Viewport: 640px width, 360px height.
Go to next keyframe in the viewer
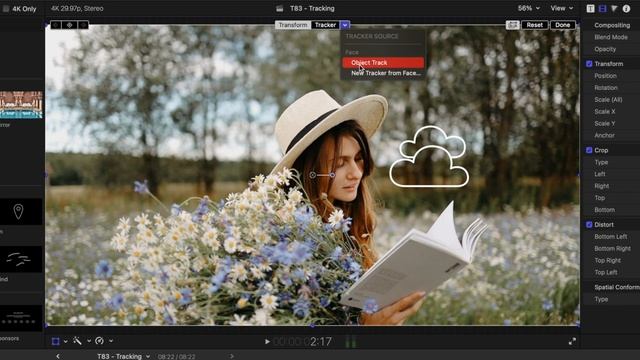[x=83, y=25]
